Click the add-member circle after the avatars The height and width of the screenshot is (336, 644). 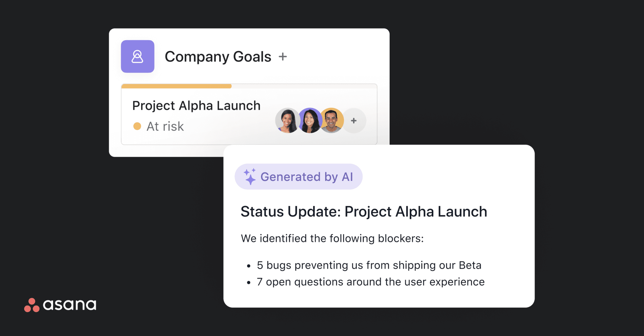354,121
